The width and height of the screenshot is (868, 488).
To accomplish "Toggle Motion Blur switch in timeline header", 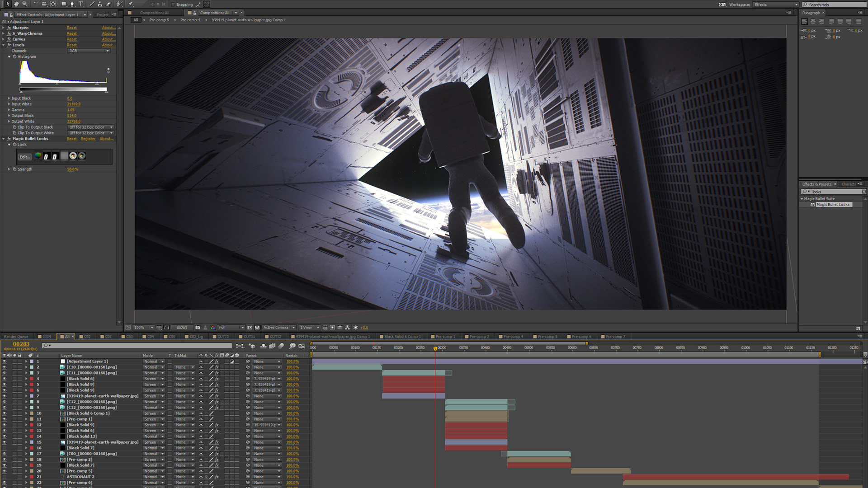I will coord(281,346).
